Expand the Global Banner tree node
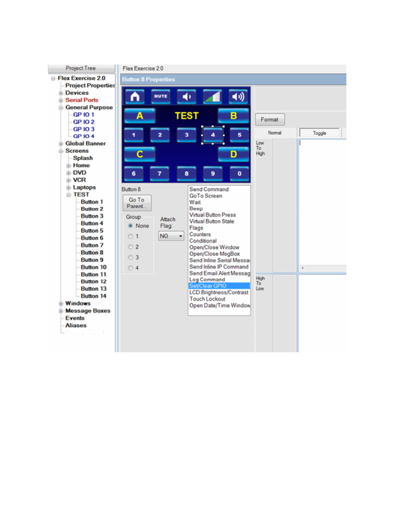The height and width of the screenshot is (532, 411). click(x=61, y=144)
